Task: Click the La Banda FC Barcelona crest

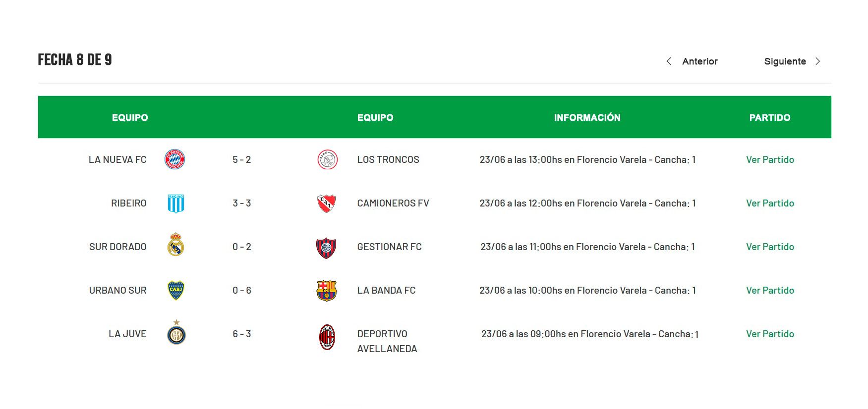Action: click(x=327, y=291)
